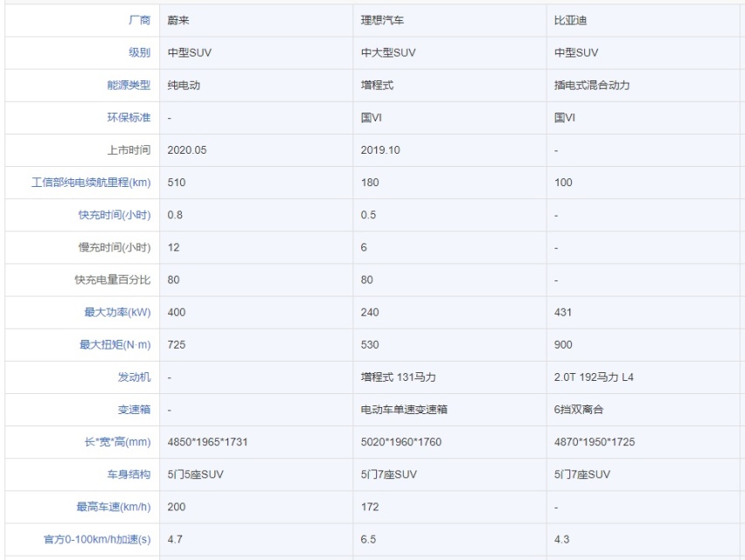
Task: Select the 510 range value
Action: point(177,183)
